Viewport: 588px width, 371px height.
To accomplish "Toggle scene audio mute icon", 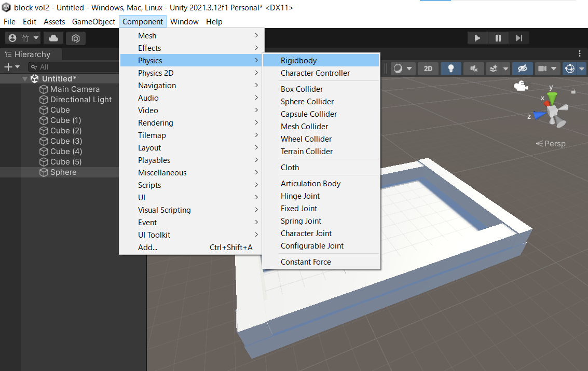I will (x=474, y=68).
